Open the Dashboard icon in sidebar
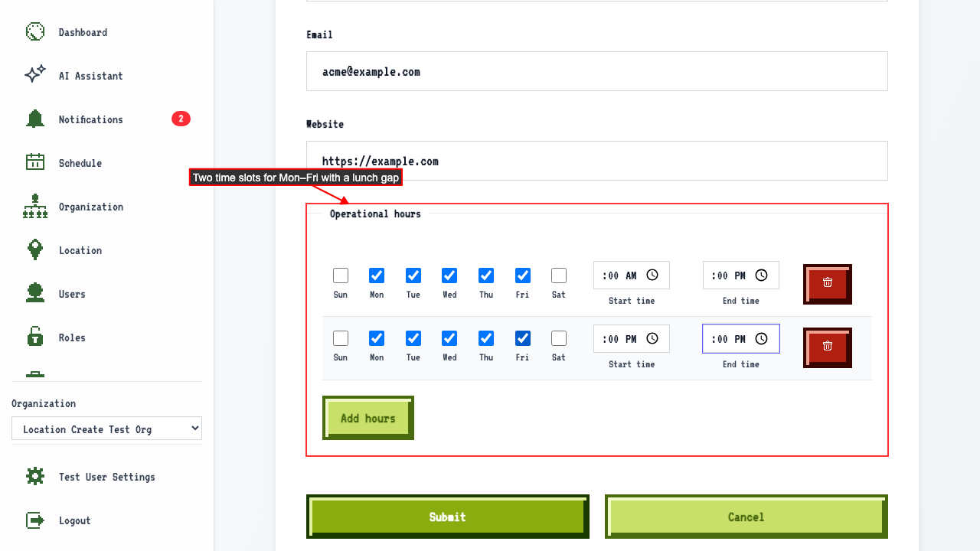 coord(35,31)
